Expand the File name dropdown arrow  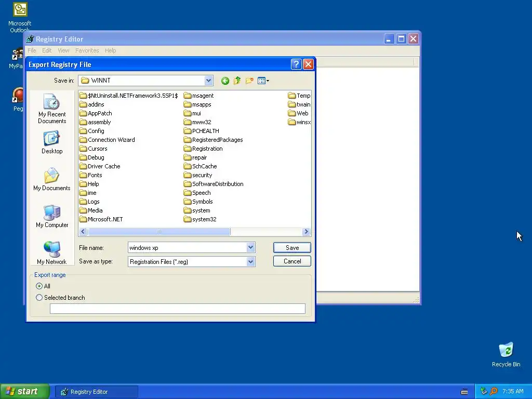pyautogui.click(x=250, y=247)
